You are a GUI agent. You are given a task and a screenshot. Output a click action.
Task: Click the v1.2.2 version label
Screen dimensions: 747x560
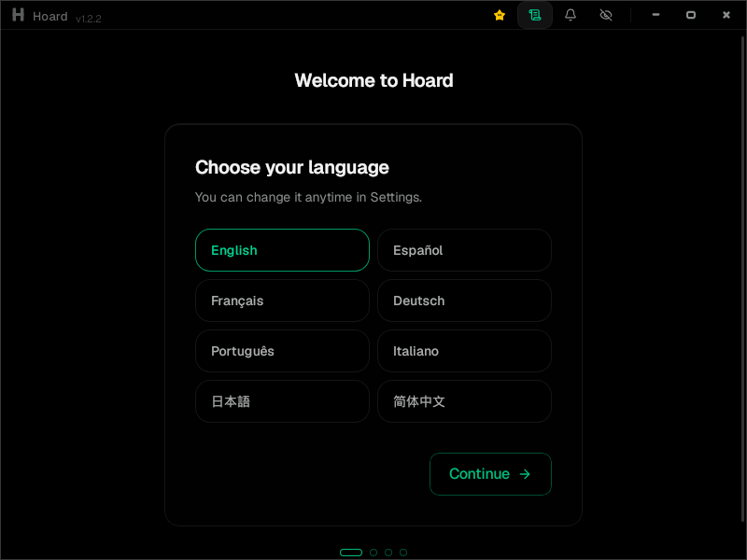[88, 19]
